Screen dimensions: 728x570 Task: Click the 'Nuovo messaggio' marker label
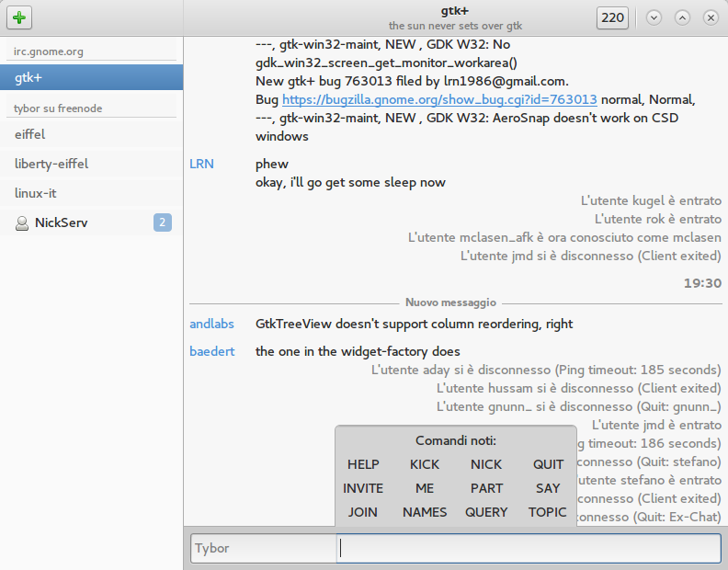[450, 302]
